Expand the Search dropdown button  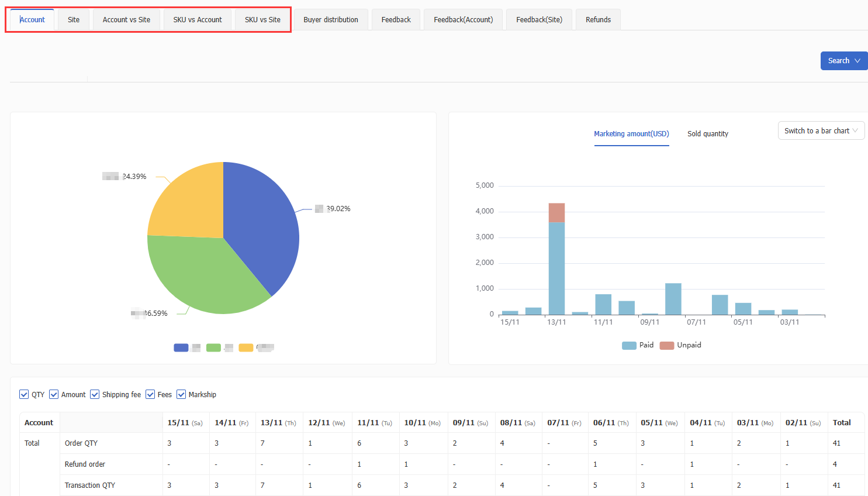click(843, 61)
